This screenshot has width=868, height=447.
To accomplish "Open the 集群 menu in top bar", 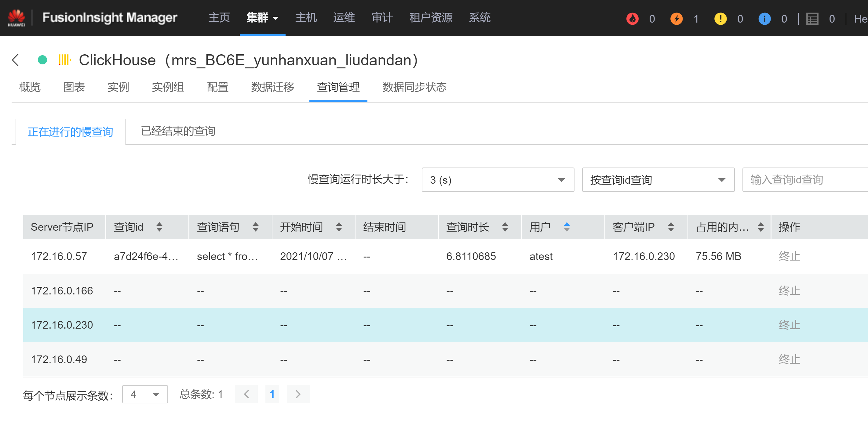I will pos(262,17).
